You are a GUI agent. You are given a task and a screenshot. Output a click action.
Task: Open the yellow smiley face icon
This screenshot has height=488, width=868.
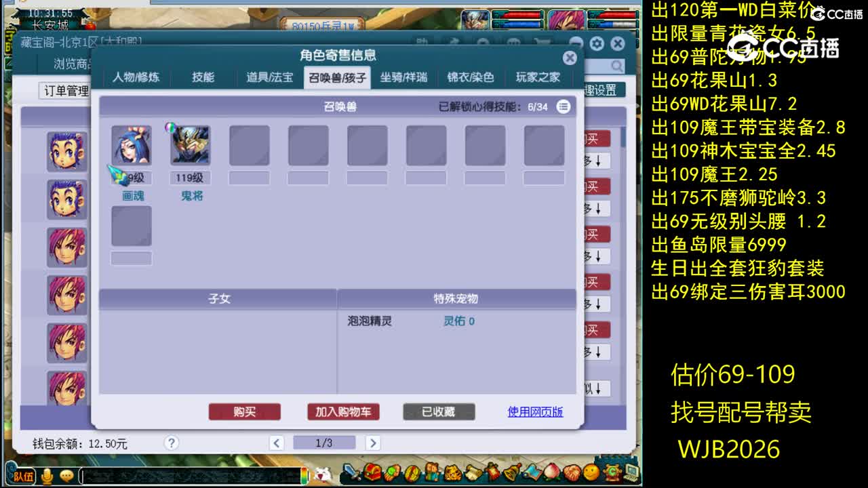point(591,472)
